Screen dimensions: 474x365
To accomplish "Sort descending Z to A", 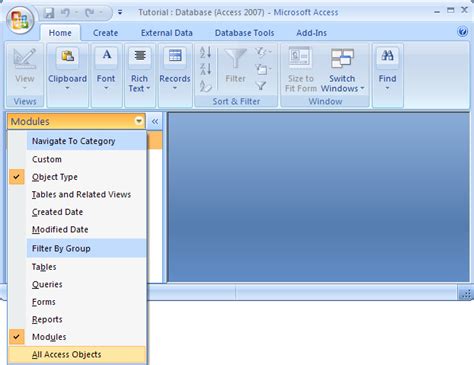I will 206,69.
